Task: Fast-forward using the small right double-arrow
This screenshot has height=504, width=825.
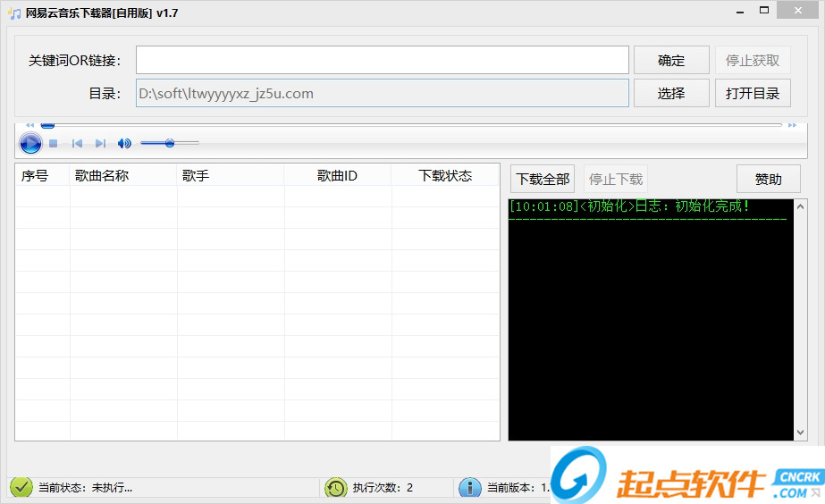Action: [793, 125]
